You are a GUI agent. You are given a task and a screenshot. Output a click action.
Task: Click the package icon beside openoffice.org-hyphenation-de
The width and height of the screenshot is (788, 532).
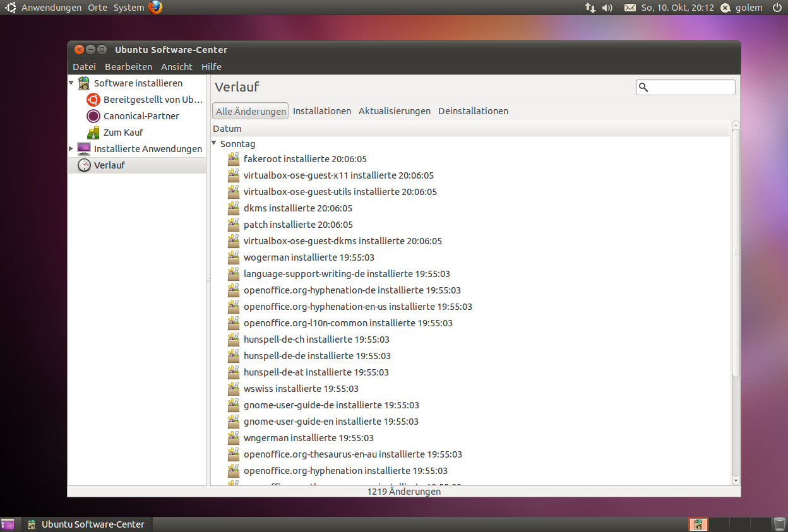(234, 290)
